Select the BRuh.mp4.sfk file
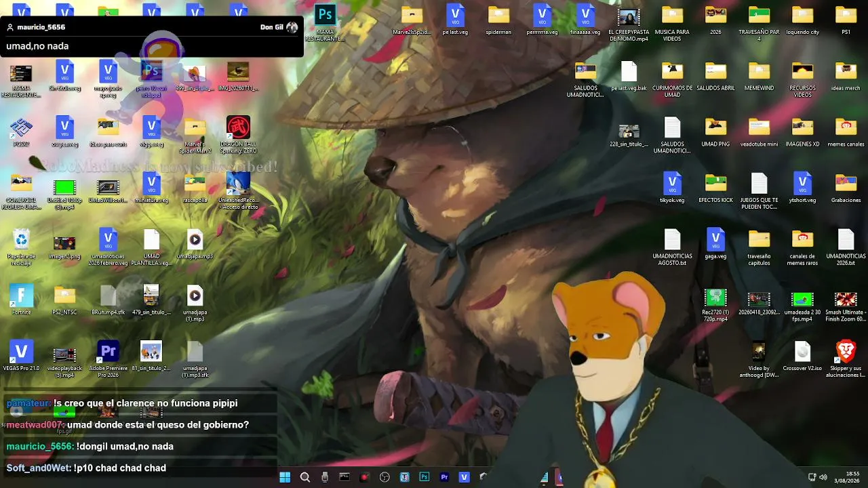Screen dimensions: 868x488 [x=108, y=299]
